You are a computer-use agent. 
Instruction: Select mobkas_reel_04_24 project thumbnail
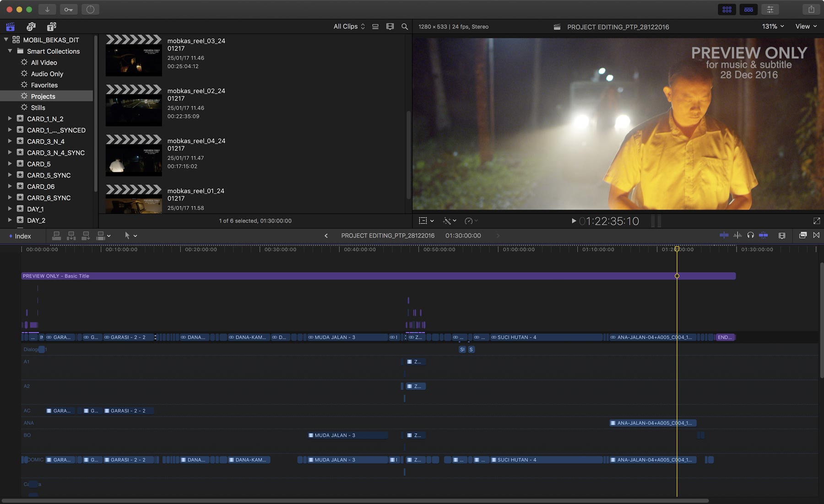click(134, 155)
